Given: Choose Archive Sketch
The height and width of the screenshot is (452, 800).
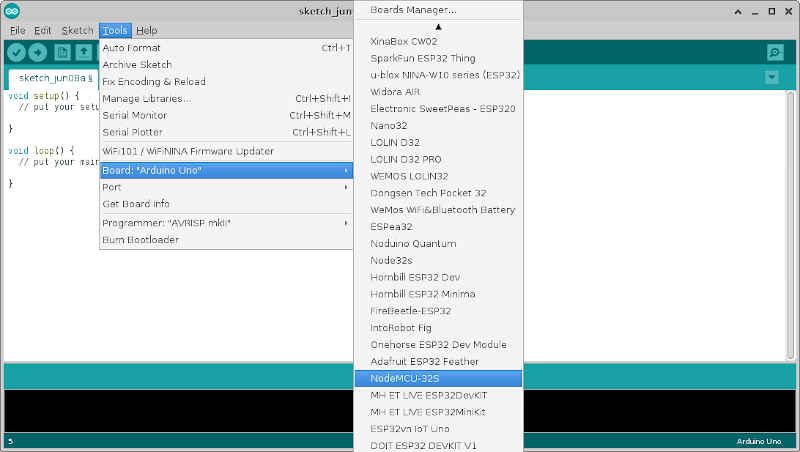Looking at the screenshot, I should click(x=226, y=65).
